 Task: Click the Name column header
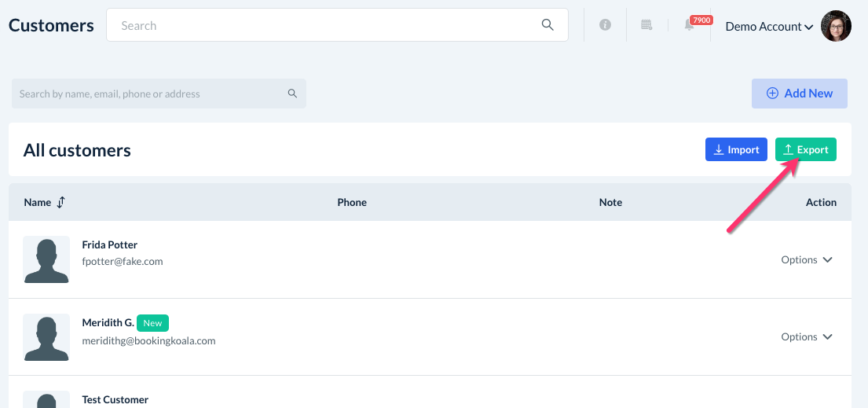(38, 202)
